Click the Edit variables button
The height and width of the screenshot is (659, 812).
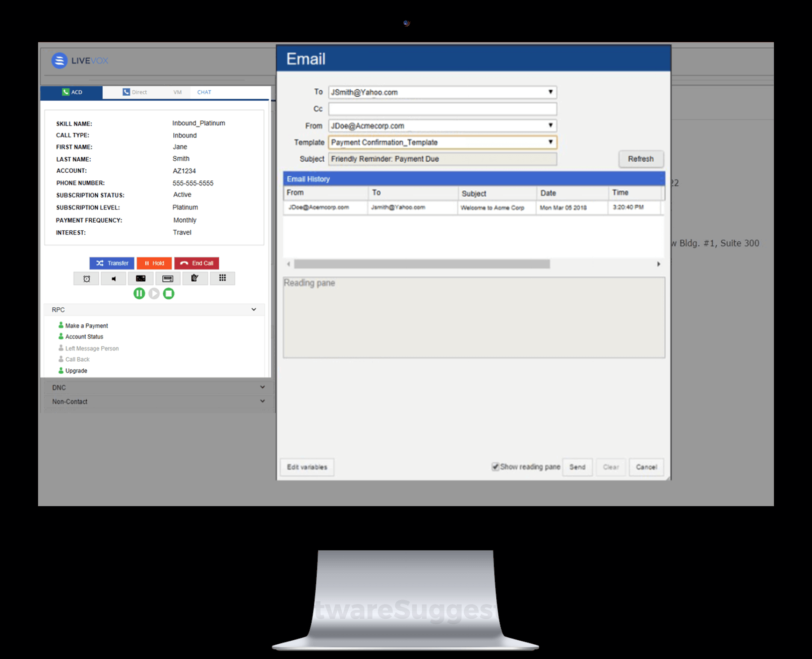click(306, 467)
